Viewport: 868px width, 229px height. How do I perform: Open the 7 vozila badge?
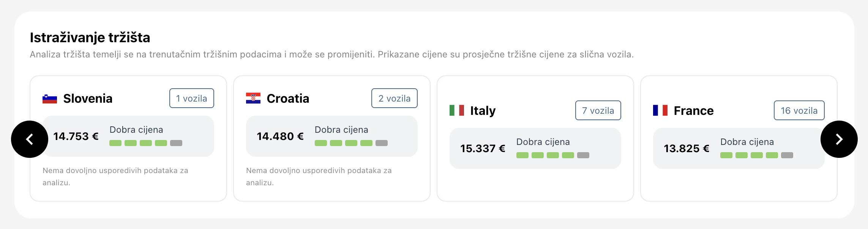tap(598, 111)
